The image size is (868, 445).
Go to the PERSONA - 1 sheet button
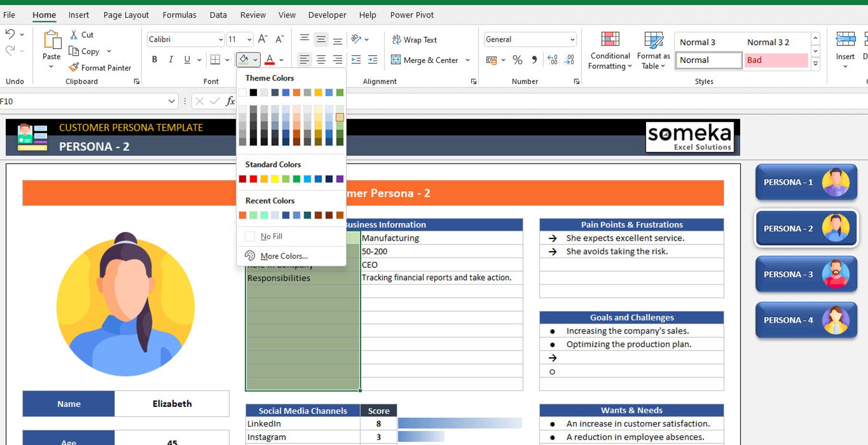click(x=806, y=182)
